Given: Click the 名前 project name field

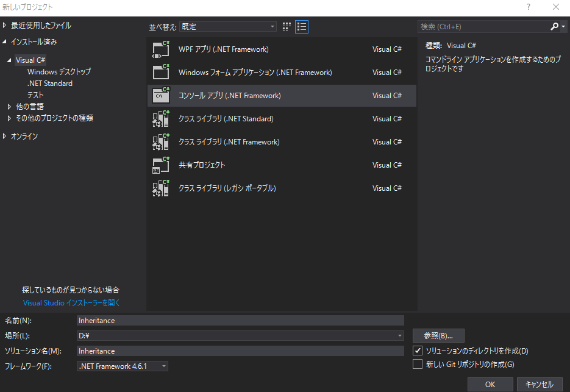Looking at the screenshot, I should pyautogui.click(x=240, y=320).
